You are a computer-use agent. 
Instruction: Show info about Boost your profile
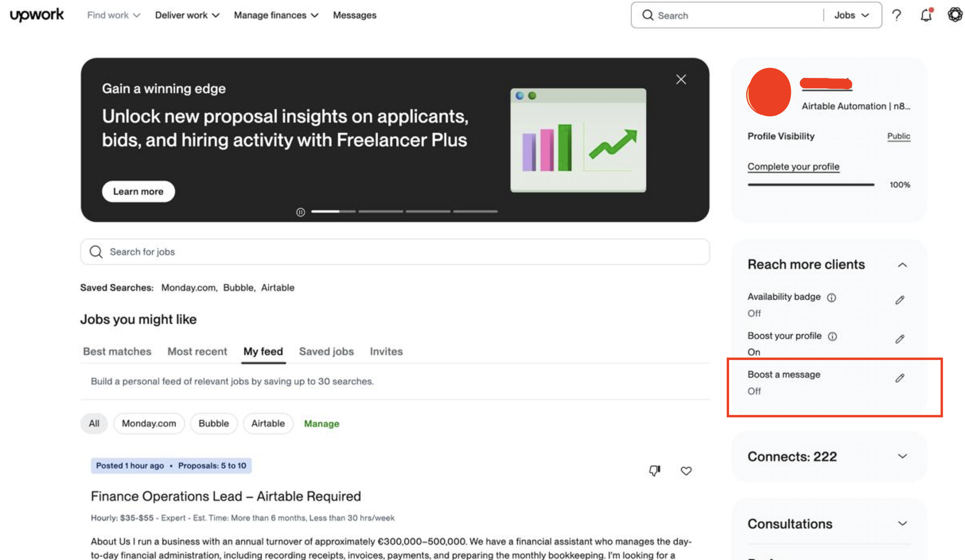tap(832, 337)
